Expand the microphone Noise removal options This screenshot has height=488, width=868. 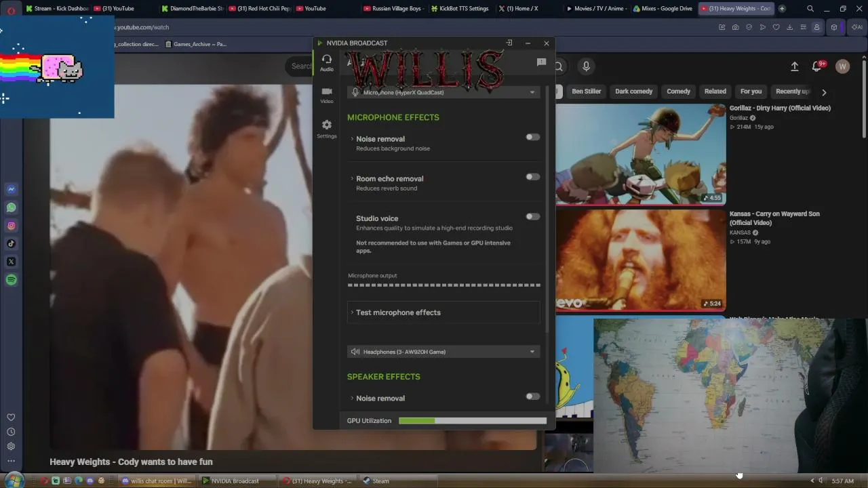(352, 139)
